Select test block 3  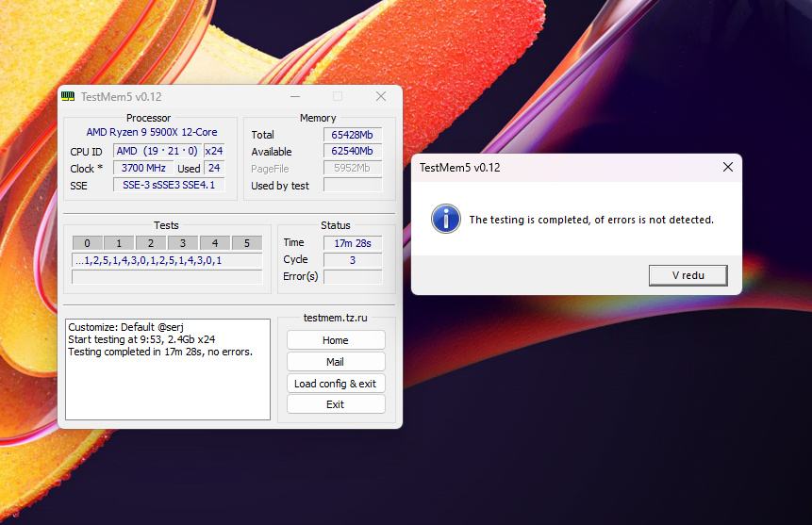click(x=183, y=243)
